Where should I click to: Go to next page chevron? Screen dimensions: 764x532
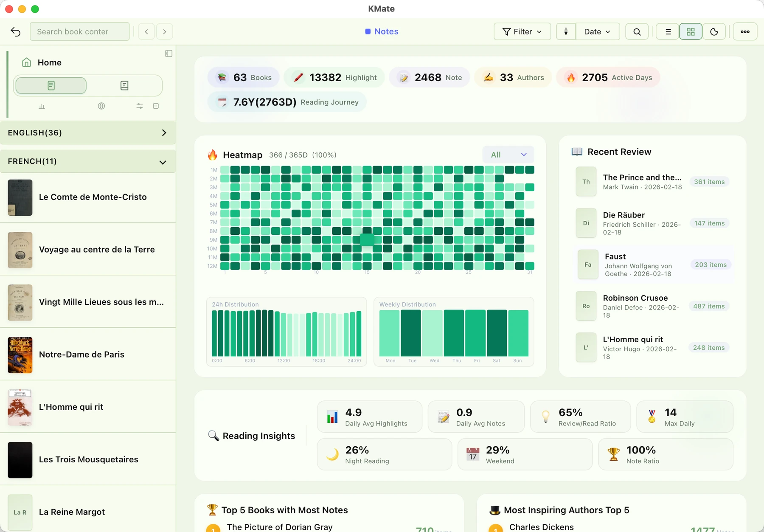165,31
